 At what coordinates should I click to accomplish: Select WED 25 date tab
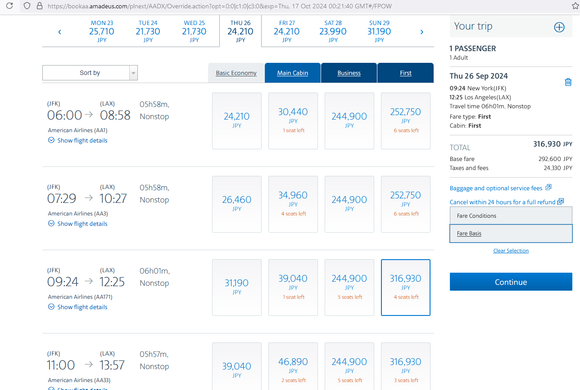click(x=194, y=31)
